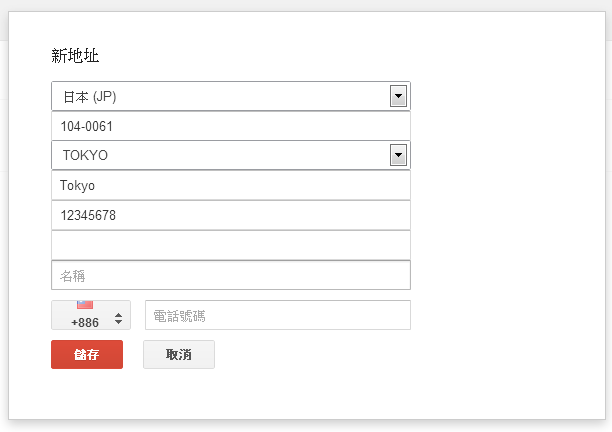The width and height of the screenshot is (612, 432).
Task: Click the arrow button on the TOKYO dropdown
Action: pos(398,155)
